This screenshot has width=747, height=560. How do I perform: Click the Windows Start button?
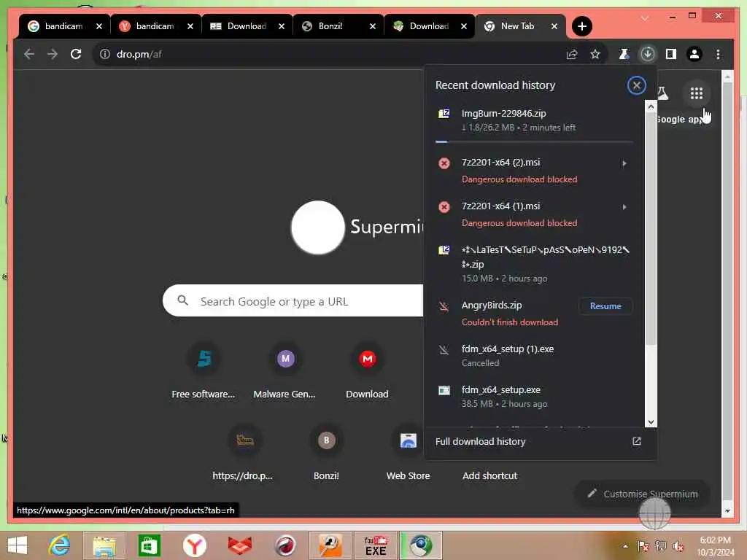18,545
